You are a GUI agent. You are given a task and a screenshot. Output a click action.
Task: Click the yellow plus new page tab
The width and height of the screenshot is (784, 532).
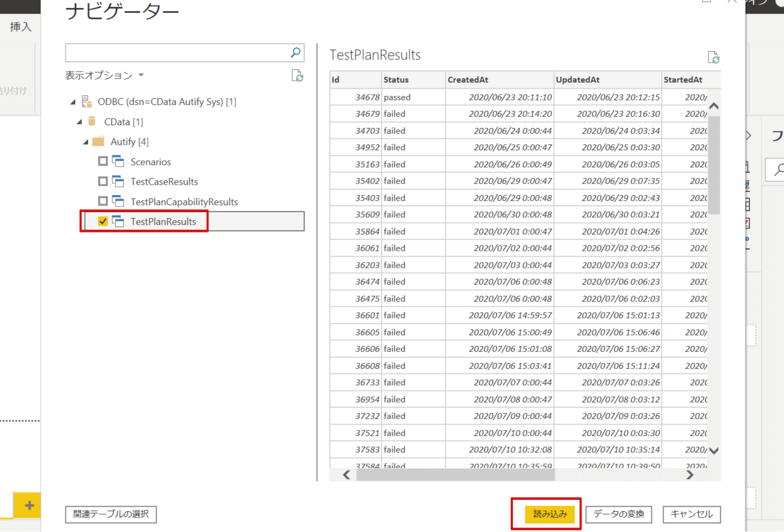(x=29, y=506)
